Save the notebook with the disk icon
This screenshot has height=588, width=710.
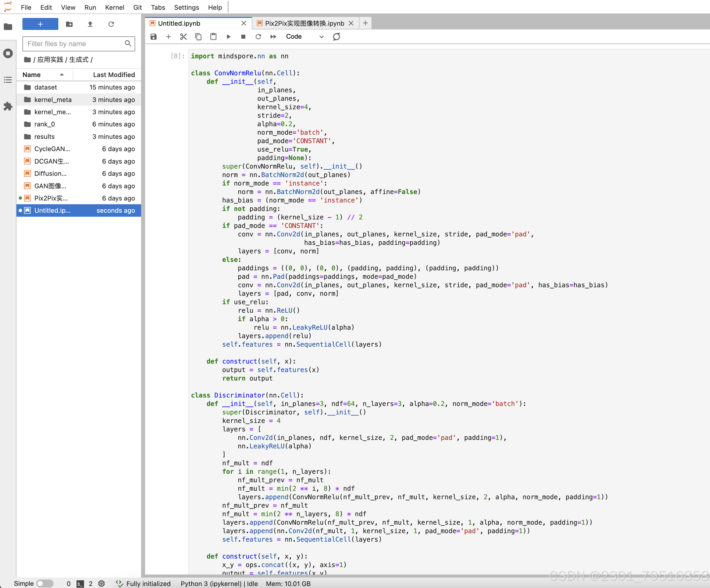(154, 36)
